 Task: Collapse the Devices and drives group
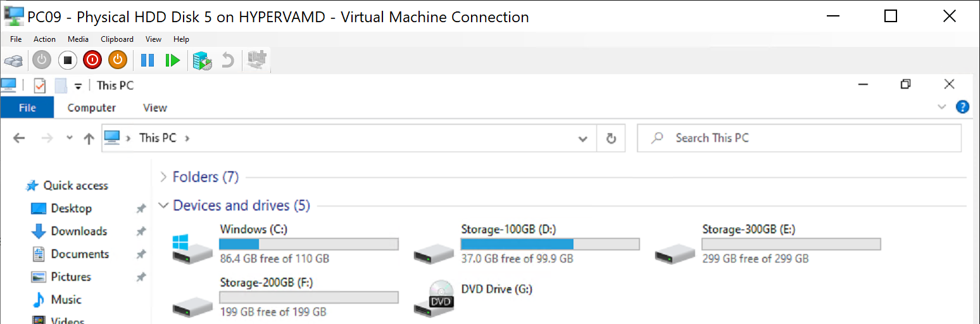[164, 205]
